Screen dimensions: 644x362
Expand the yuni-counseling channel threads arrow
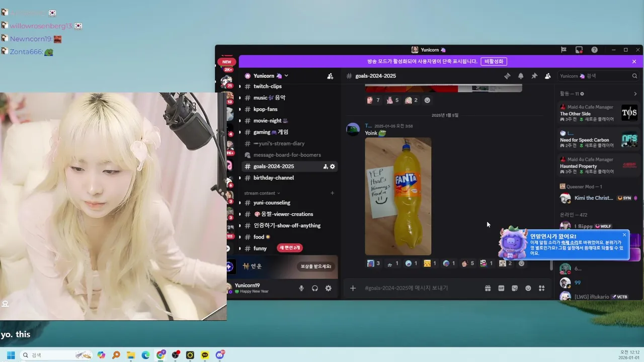pyautogui.click(x=239, y=203)
